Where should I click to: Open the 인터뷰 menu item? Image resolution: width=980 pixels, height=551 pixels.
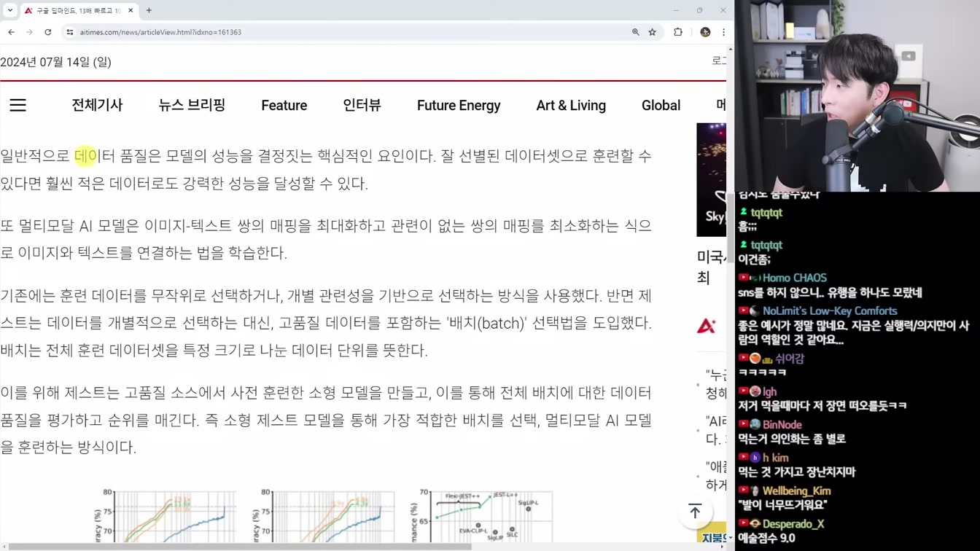click(362, 105)
